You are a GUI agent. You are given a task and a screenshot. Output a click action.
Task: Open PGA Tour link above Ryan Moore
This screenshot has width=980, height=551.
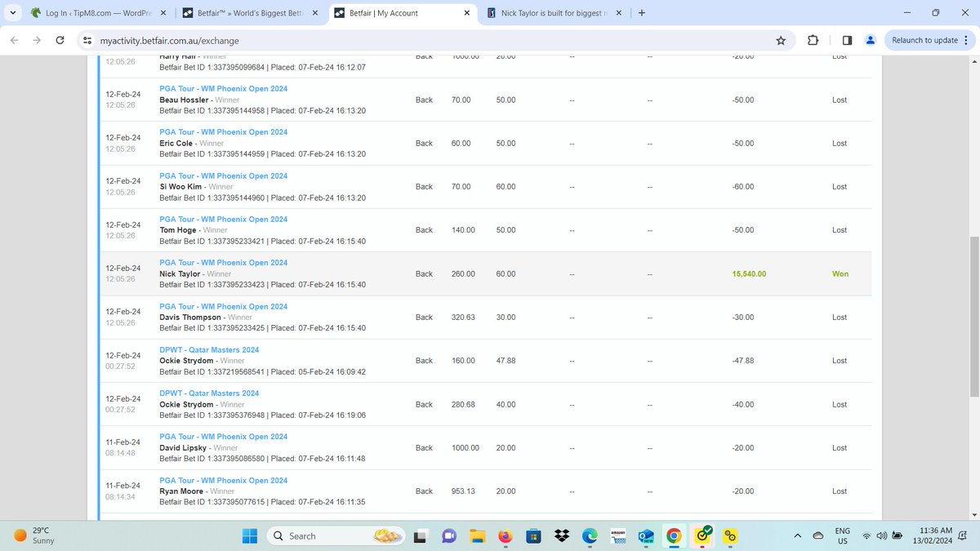(223, 480)
